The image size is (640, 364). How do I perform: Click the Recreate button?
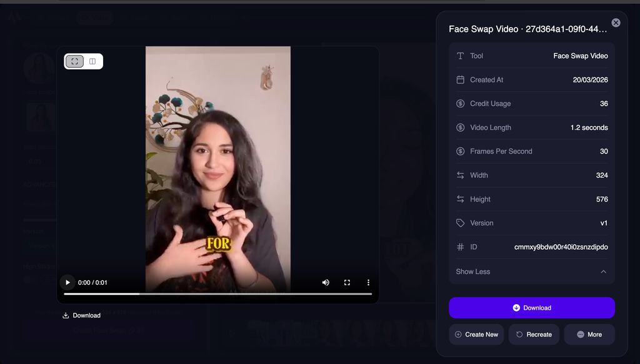tap(534, 334)
